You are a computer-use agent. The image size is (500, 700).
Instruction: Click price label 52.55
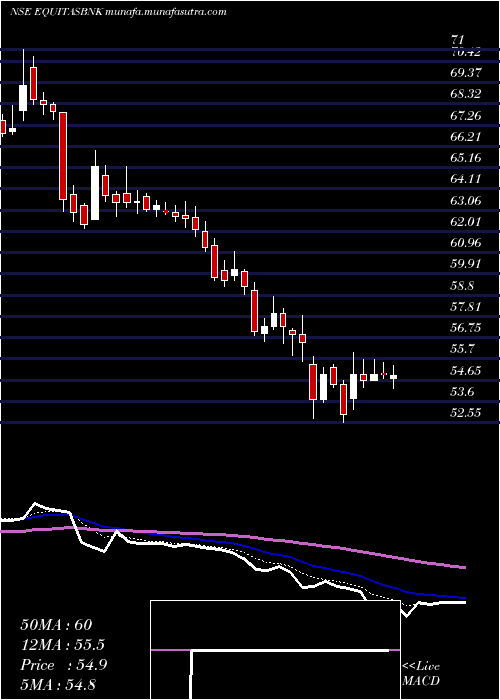point(466,413)
